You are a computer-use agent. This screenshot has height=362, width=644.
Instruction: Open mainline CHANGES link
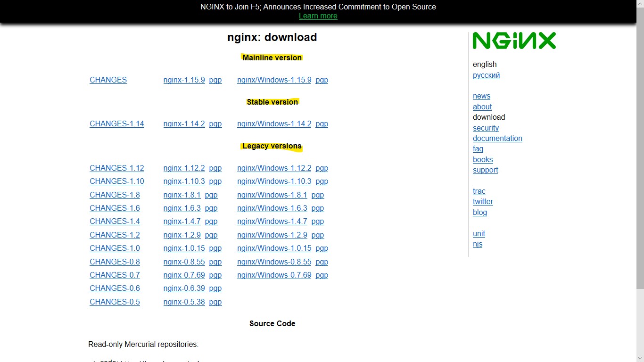pos(108,80)
